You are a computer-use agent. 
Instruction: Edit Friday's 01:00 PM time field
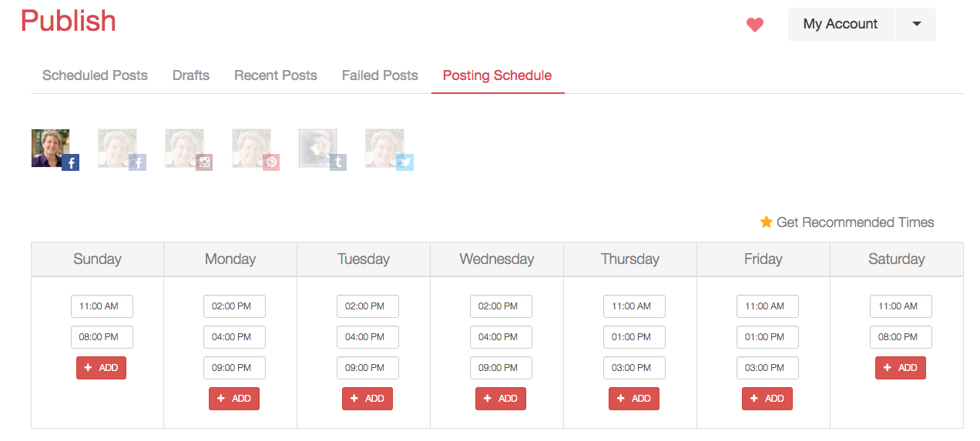[767, 337]
